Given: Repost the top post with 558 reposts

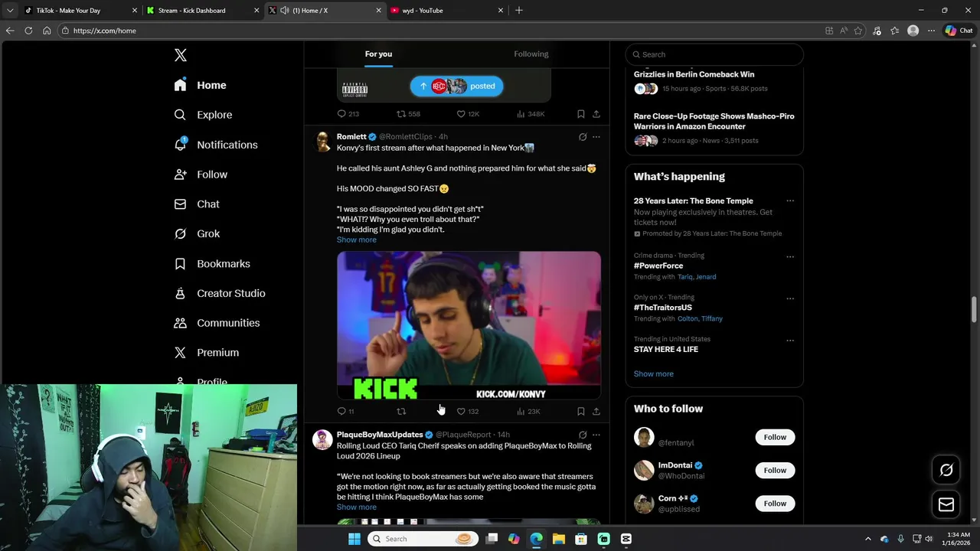Looking at the screenshot, I should 408,114.
